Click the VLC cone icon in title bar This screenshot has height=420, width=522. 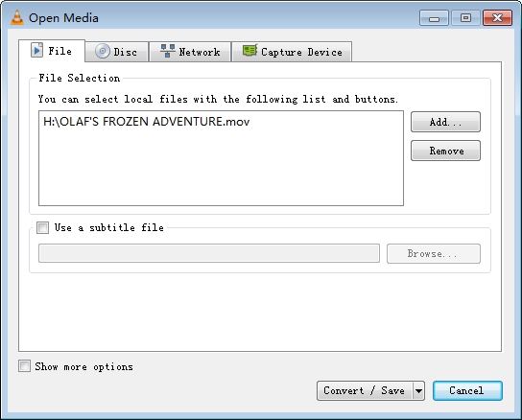pyautogui.click(x=16, y=17)
